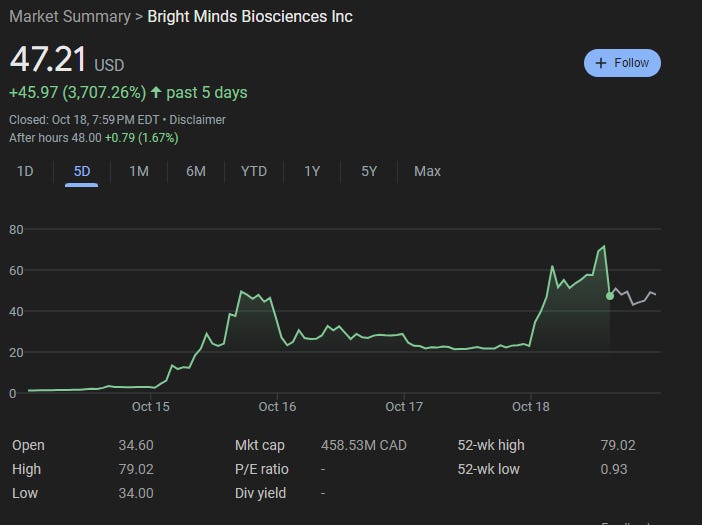Click the green closing price dot on chart
The height and width of the screenshot is (525, 702).
pos(610,296)
